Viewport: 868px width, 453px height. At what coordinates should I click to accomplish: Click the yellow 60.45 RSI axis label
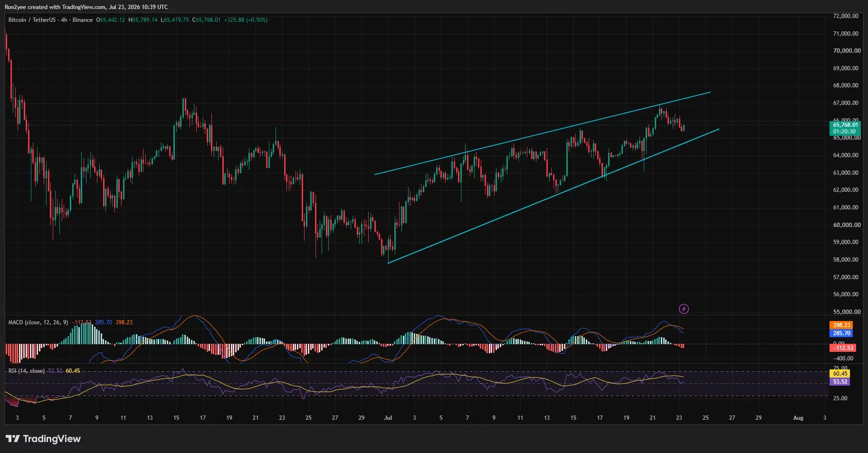pos(839,374)
